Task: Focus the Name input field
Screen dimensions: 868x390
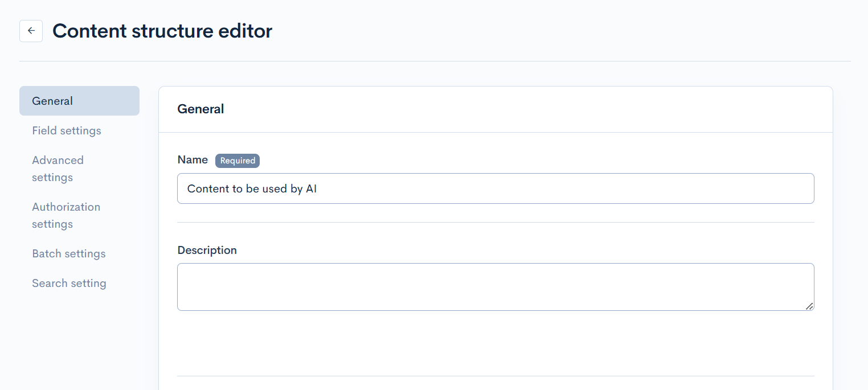Action: [496, 188]
